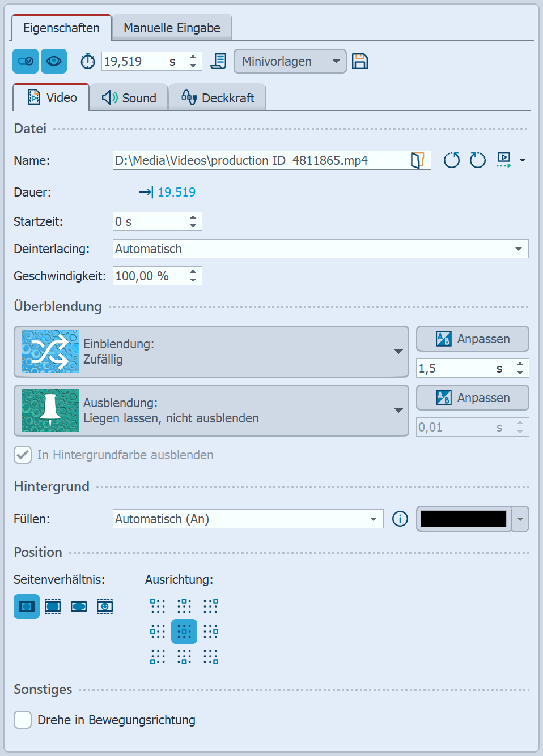Rotate video counter-clockwise icon
Screen dimensions: 543x756
coord(452,160)
